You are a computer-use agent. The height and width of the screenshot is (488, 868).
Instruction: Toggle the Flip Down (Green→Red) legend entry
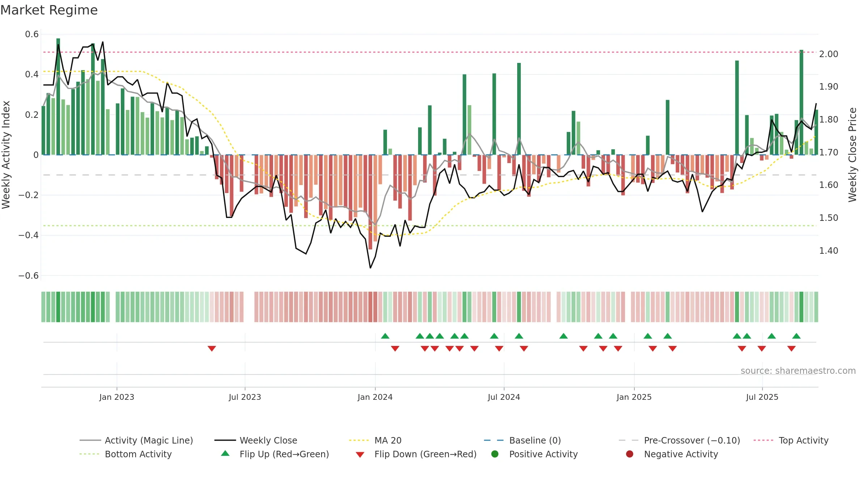416,454
